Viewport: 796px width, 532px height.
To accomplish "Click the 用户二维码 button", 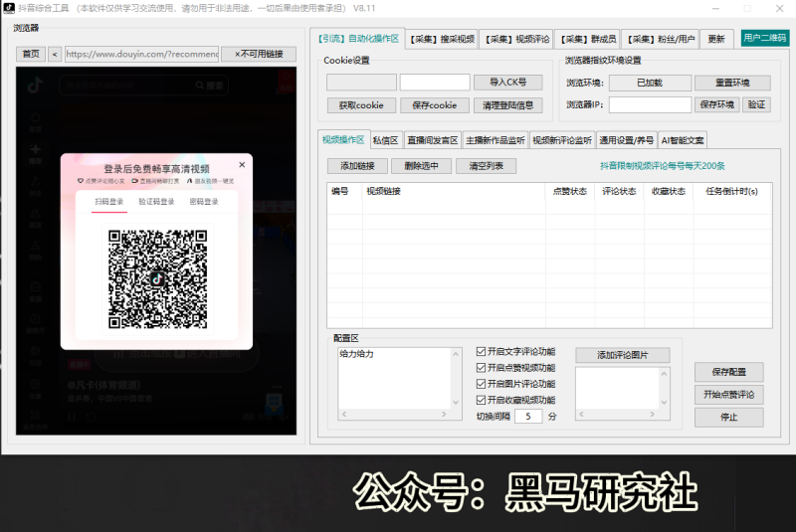I will pos(765,38).
